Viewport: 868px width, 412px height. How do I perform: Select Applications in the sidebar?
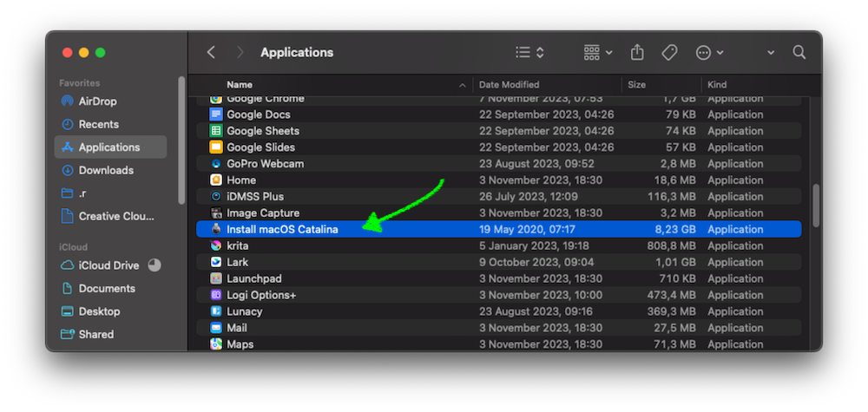point(110,147)
